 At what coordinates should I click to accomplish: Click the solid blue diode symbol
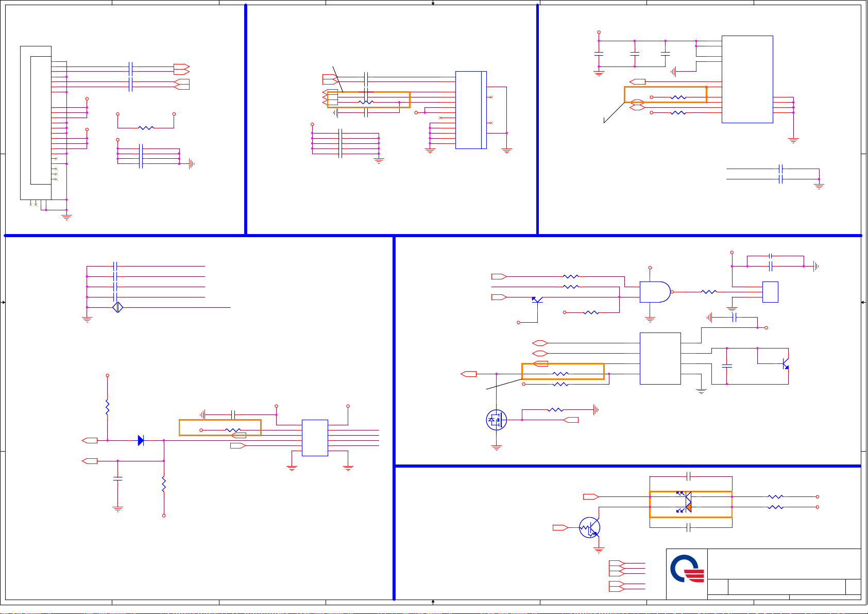141,440
